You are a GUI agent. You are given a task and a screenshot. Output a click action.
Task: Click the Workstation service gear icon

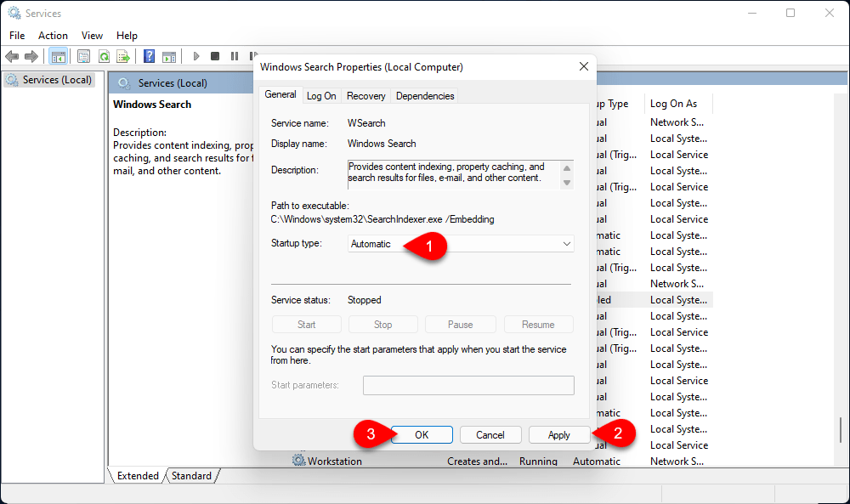[x=298, y=460]
